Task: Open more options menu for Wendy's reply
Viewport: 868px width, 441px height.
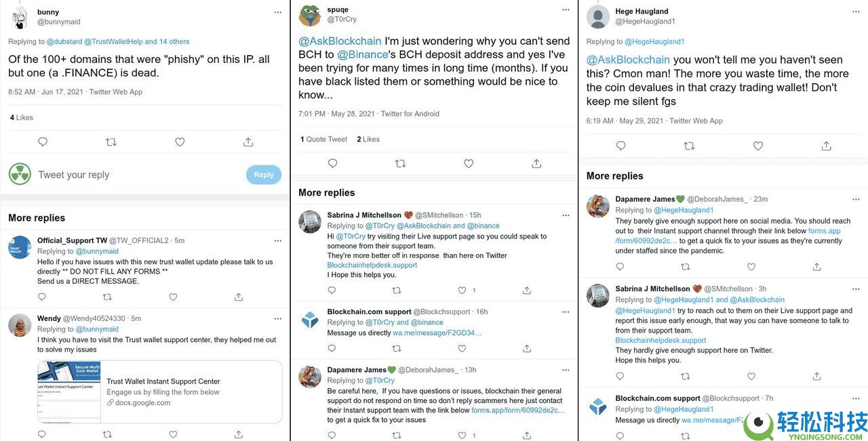Action: coord(277,318)
